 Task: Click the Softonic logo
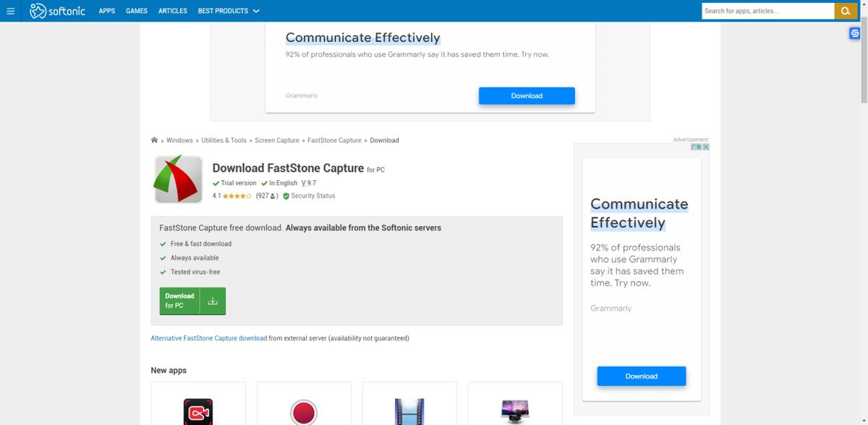click(x=58, y=11)
